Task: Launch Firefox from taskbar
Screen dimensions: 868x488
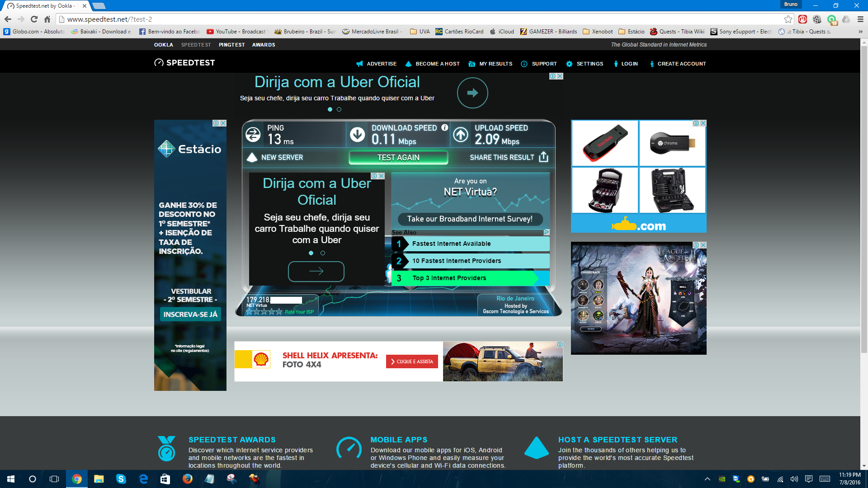Action: pos(187,479)
